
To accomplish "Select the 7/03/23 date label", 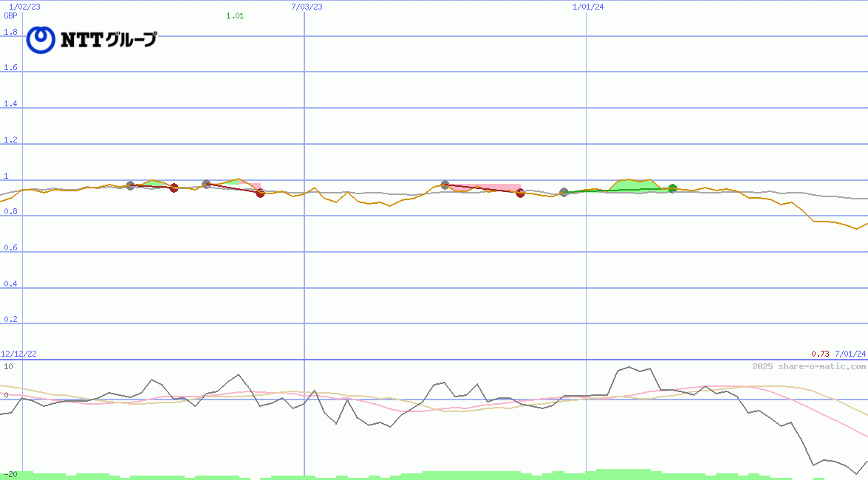I will click(307, 7).
